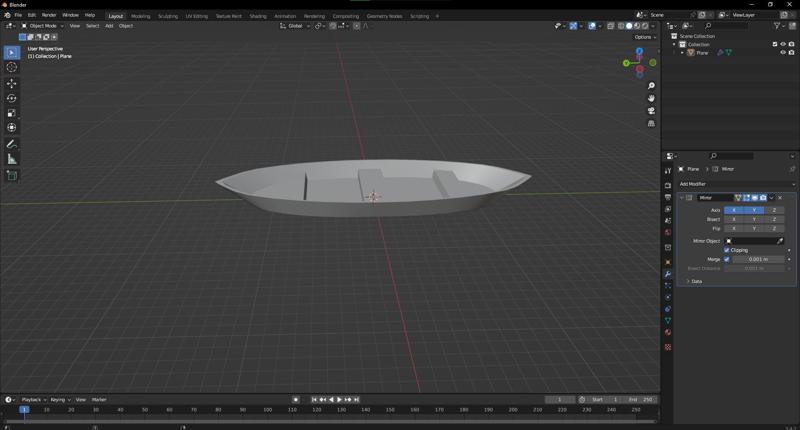Open the Material properties tab
Screen dimensions: 800x430
coord(668,332)
